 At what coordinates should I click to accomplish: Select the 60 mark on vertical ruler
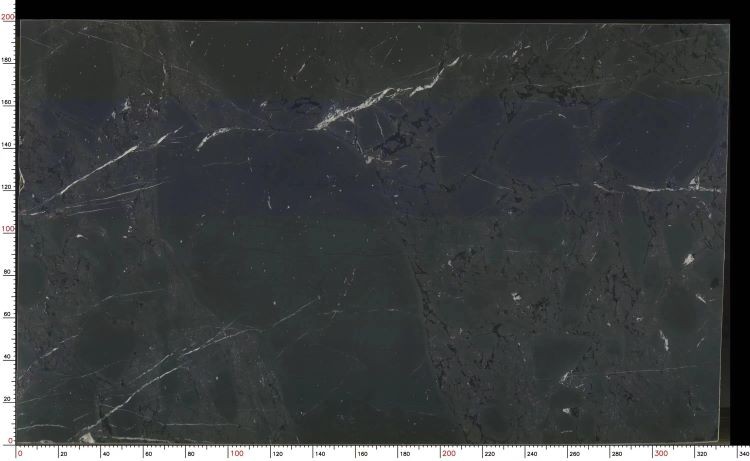[x=9, y=314]
